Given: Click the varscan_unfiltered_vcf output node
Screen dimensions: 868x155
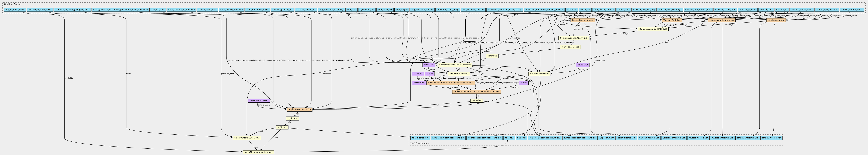Looking at the screenshot, I should coord(674,138).
